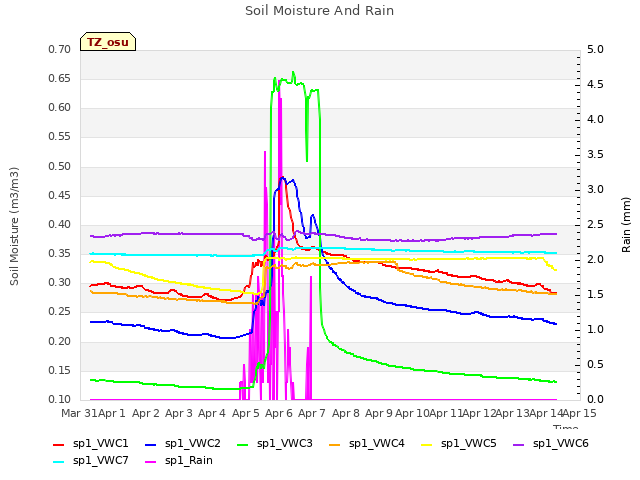Click the green sp1_VWC3 legend swatch
Viewport: 640px width, 480px height.
[243, 444]
